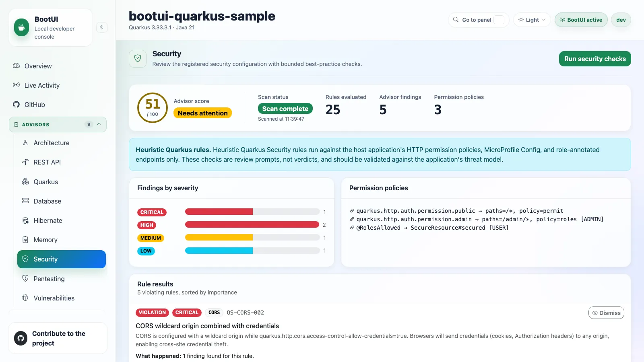644x362 pixels.
Task: Click the LOW severity label
Action: click(x=146, y=251)
